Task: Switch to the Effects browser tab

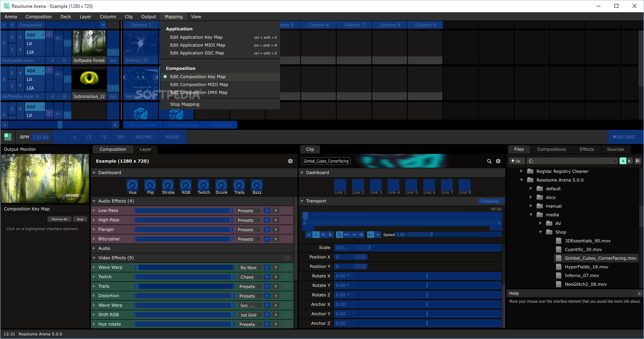Action: [x=587, y=149]
